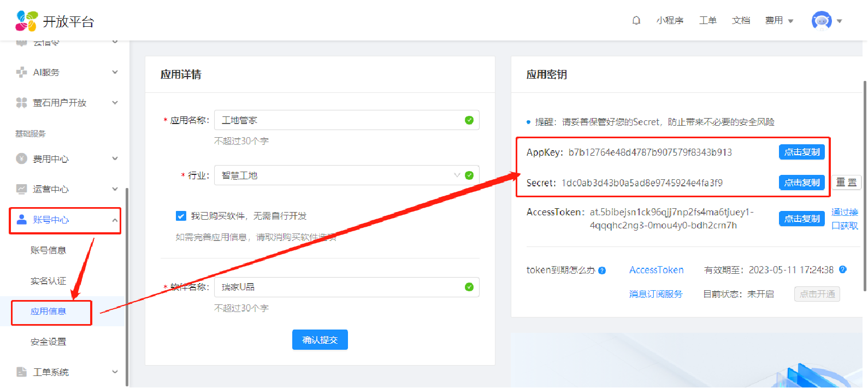Click the 运营中心 chart icon

coord(21,189)
